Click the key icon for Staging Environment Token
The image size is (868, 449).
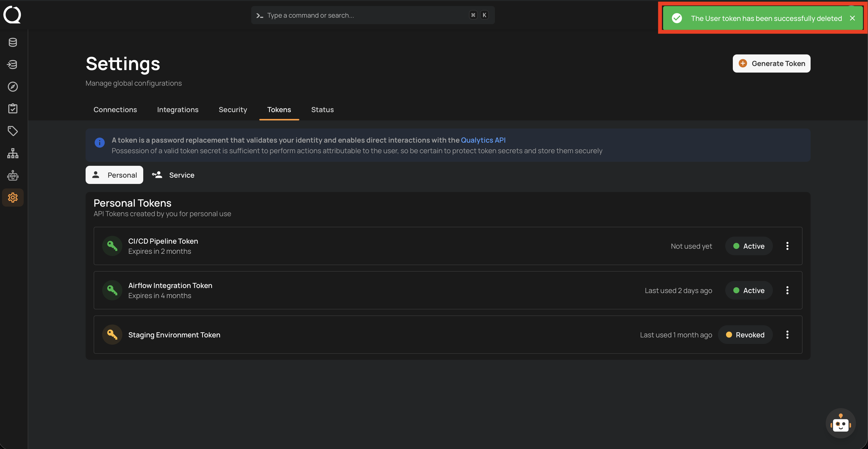coord(112,335)
